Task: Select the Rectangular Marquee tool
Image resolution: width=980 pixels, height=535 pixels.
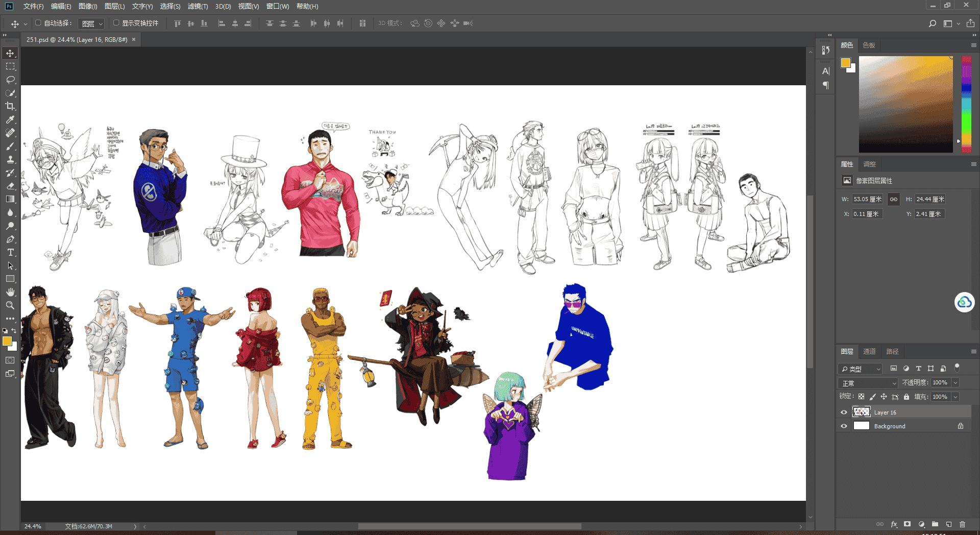Action: coord(10,66)
